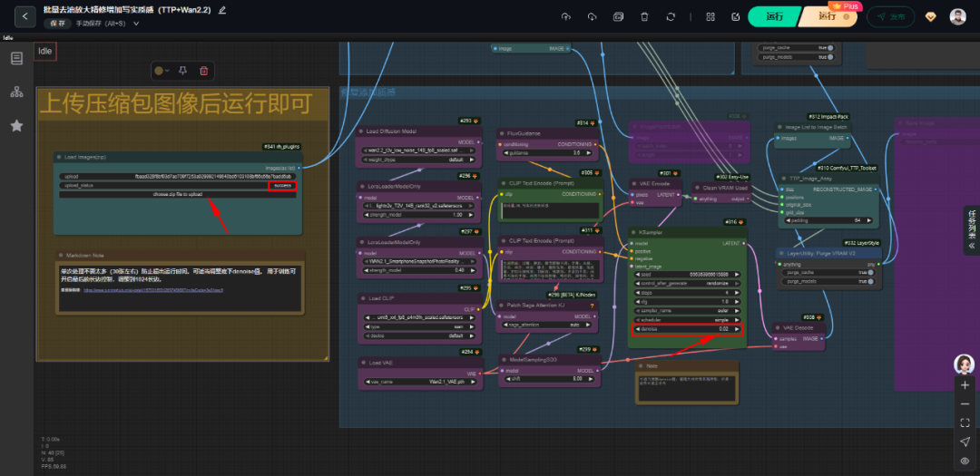980x476 pixels.
Task: Open the device dropdown in Load CLIP
Action: coord(419,335)
